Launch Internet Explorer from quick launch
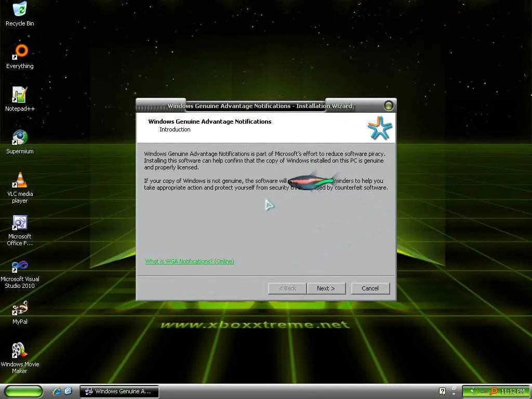 57,391
